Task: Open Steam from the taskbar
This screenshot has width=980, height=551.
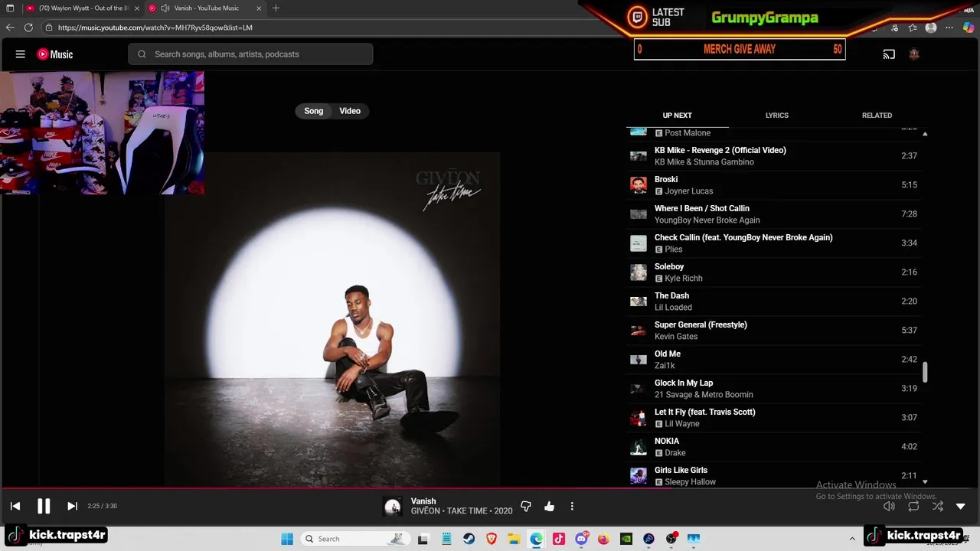Action: (x=468, y=539)
